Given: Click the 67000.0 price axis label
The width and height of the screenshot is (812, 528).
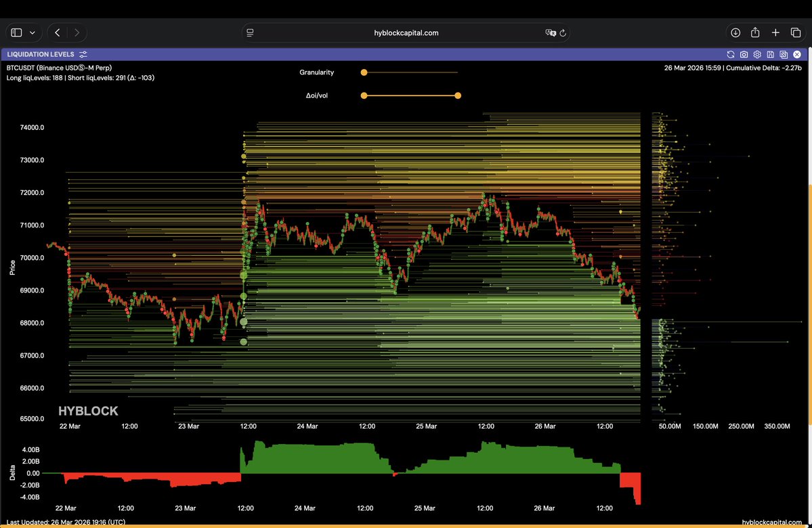Looking at the screenshot, I should point(32,355).
